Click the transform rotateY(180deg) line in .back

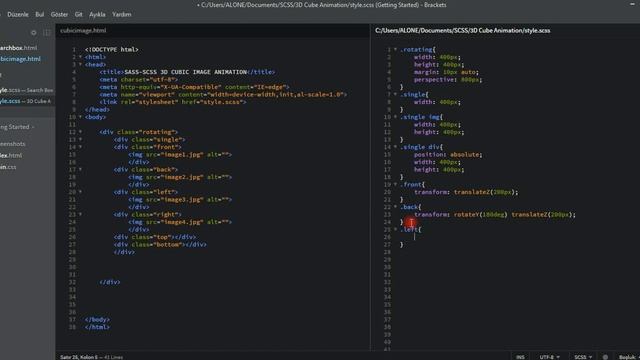click(495, 214)
